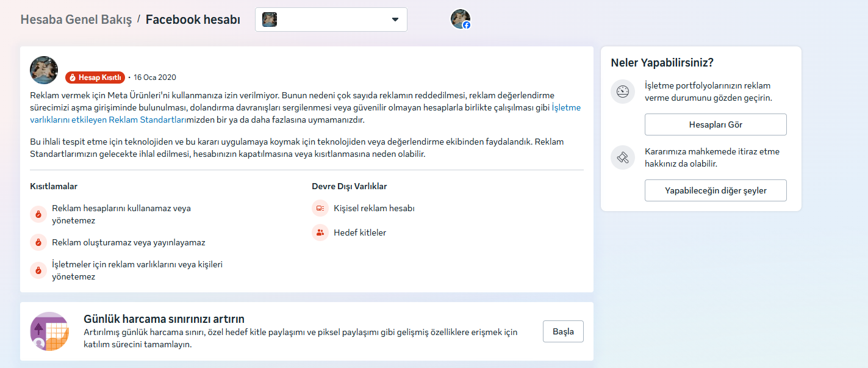
Task: Go to Hesaba Genel Bakış breadcrumb
Action: [76, 20]
